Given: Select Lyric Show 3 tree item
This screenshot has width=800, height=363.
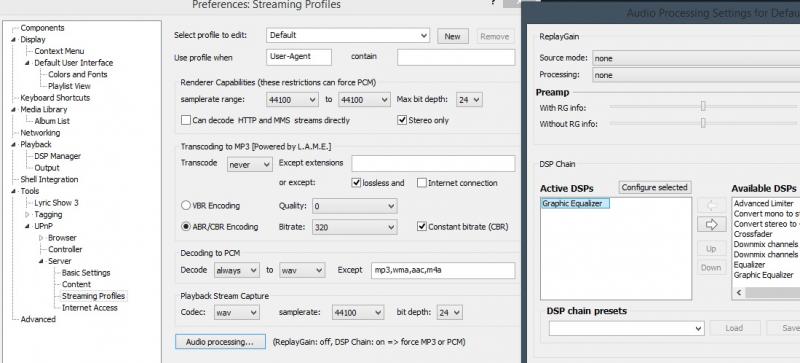Looking at the screenshot, I should 57,203.
